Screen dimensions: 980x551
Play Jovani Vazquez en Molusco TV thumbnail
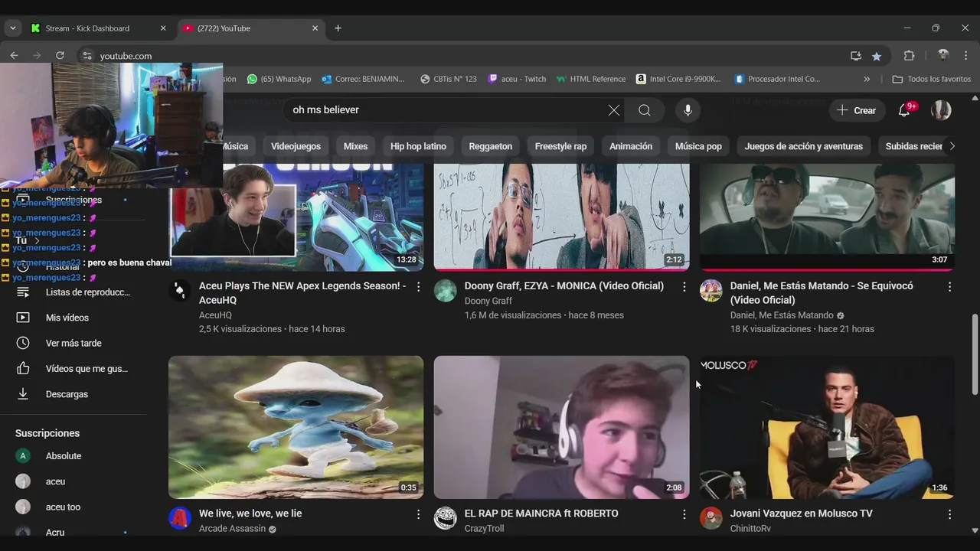[827, 427]
